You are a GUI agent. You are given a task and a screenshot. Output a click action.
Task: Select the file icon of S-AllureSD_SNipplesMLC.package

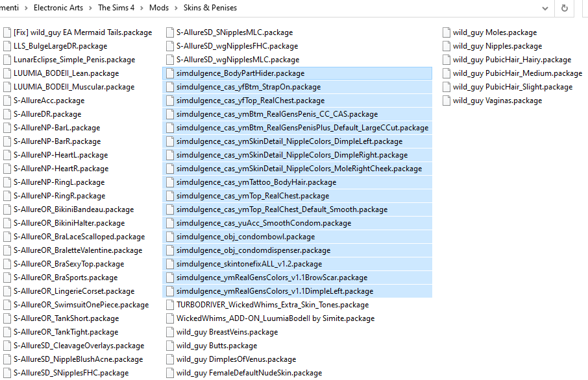click(170, 32)
